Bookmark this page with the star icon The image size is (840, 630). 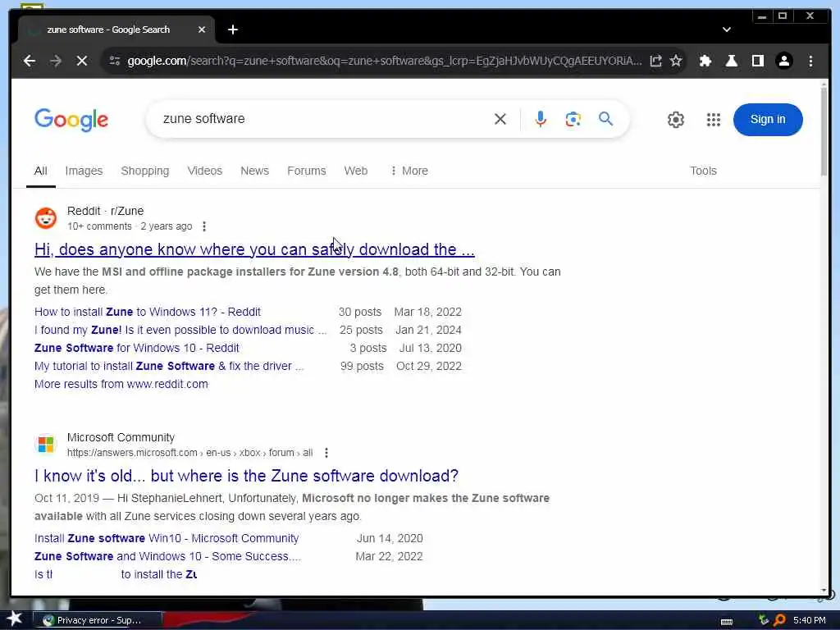(676, 61)
